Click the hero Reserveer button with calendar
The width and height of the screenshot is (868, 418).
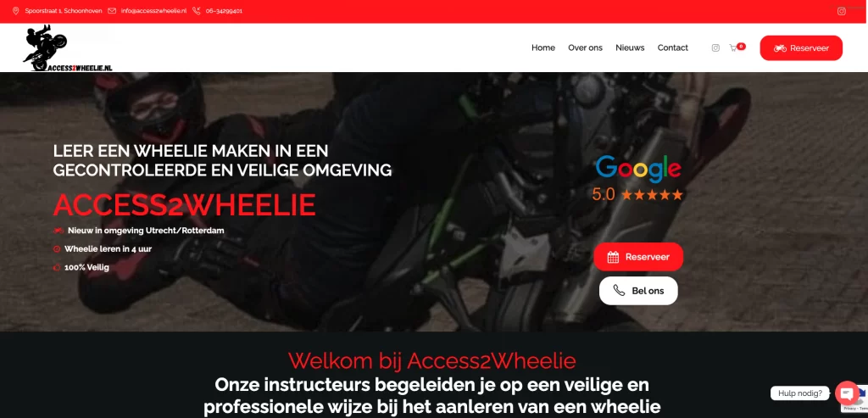coord(638,257)
